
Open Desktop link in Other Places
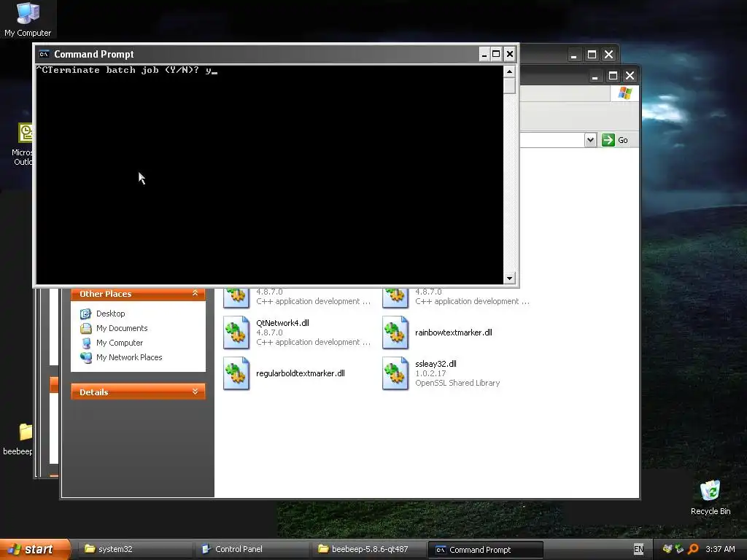coord(111,314)
